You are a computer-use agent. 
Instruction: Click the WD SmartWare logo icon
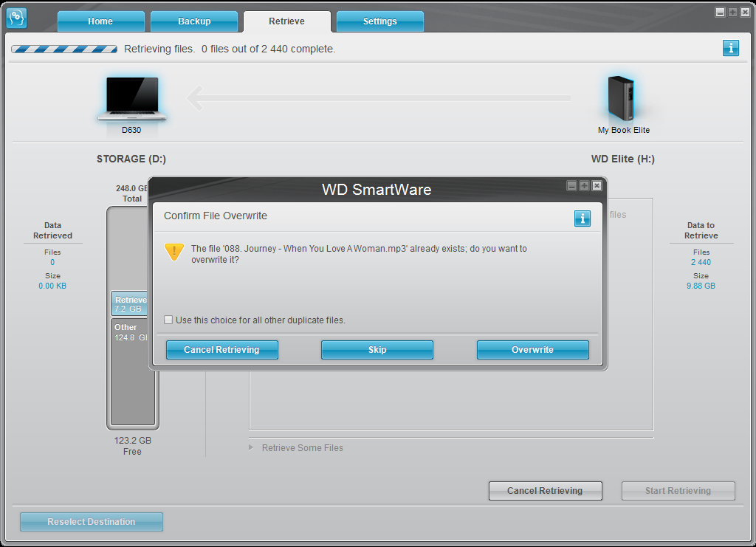tap(17, 18)
